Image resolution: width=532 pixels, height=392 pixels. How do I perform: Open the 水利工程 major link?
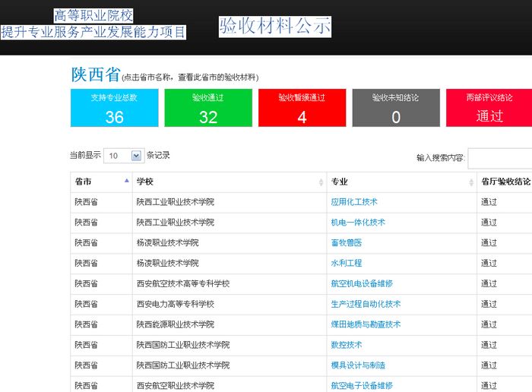(x=346, y=264)
